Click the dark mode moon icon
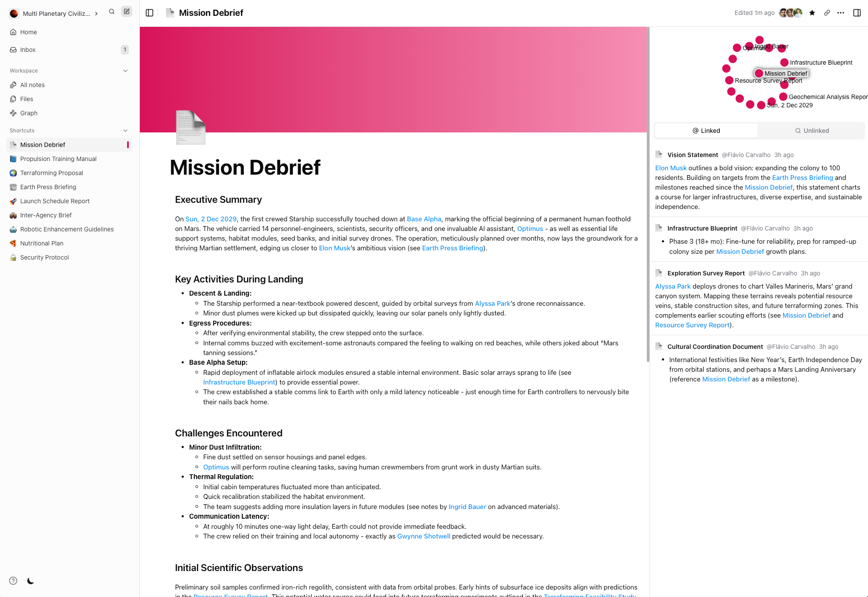 pyautogui.click(x=31, y=581)
